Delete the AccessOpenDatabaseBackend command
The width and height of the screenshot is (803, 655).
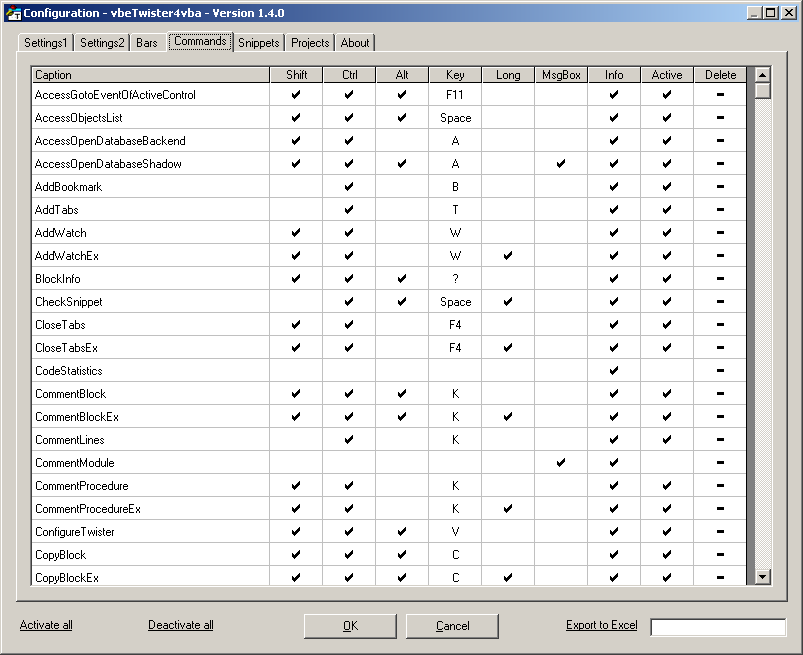720,140
